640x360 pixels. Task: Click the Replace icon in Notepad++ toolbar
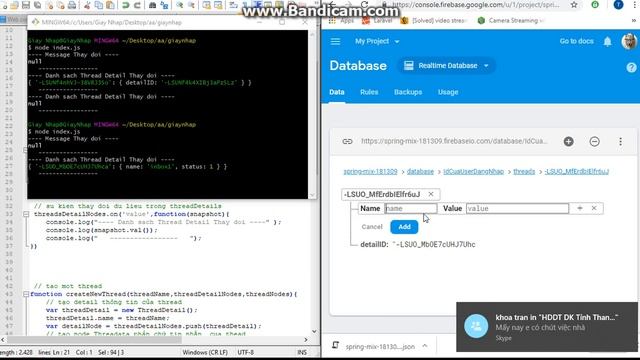164,5
